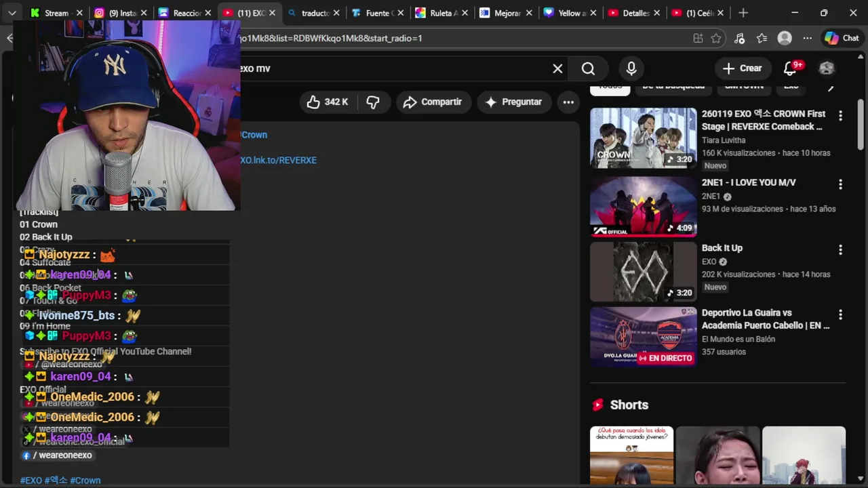Screen dimensions: 868x488
Task: Open the YouTube account avatar menu
Action: pyautogui.click(x=826, y=68)
